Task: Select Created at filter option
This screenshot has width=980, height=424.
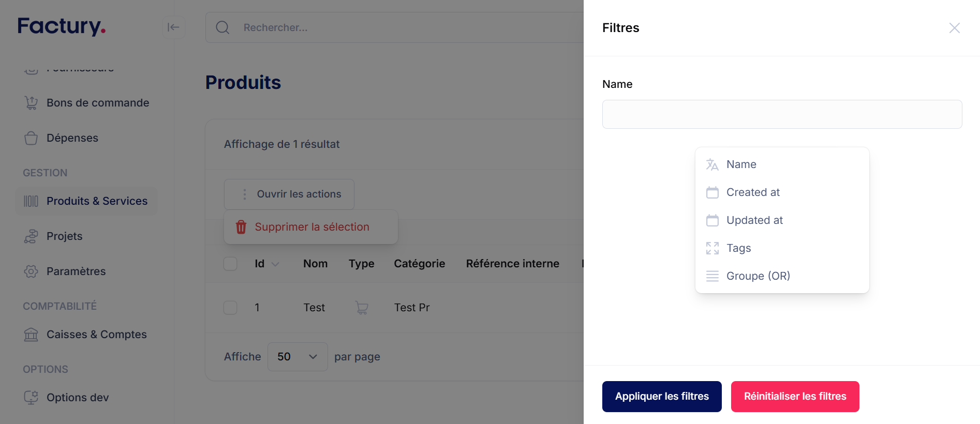Action: click(753, 192)
